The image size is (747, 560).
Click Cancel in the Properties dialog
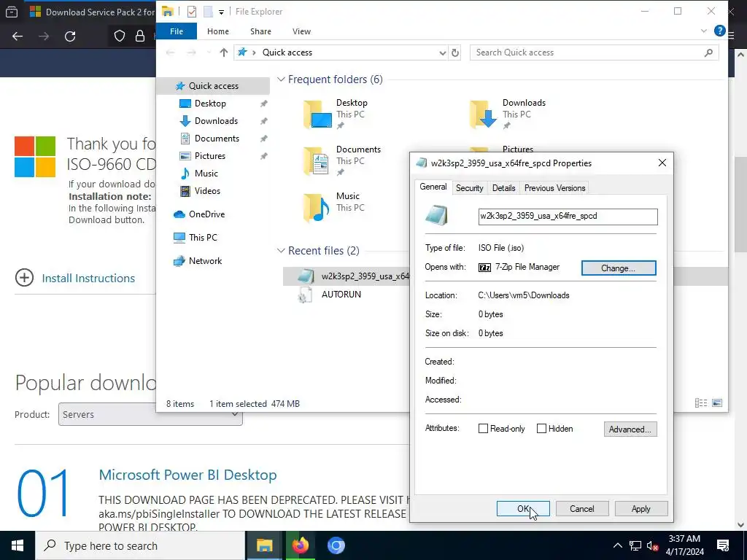coord(581,508)
